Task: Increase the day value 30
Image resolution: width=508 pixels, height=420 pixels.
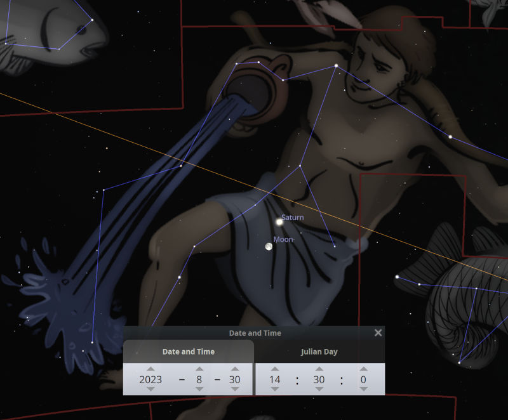Action: point(235,369)
